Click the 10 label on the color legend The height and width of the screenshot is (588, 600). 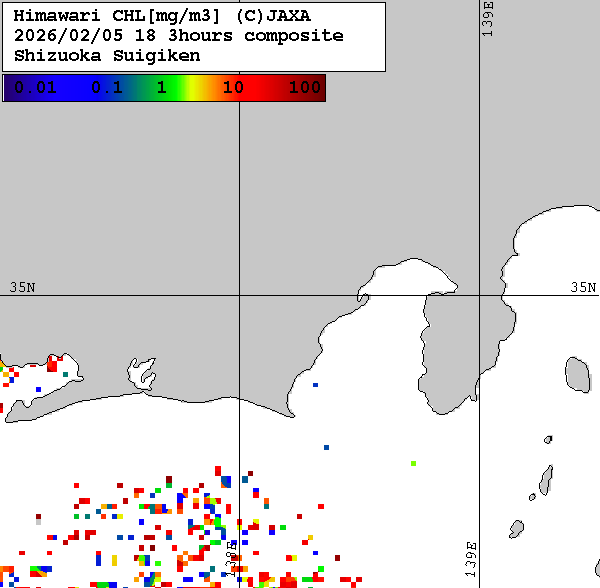(233, 88)
